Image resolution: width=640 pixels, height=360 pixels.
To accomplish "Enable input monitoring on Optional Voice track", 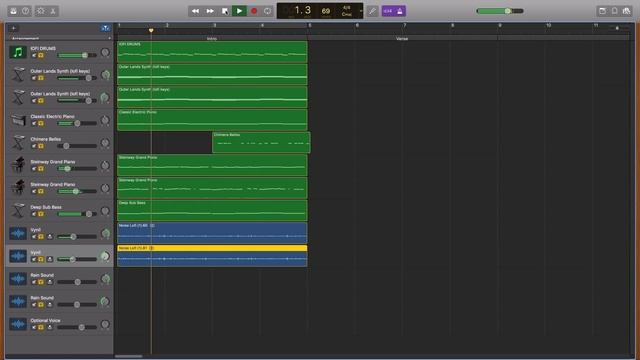I will [50, 327].
